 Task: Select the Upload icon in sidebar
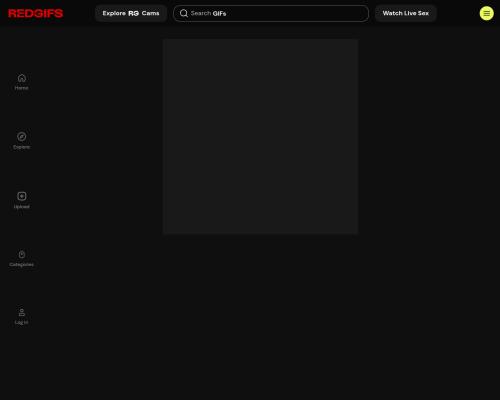[22, 196]
